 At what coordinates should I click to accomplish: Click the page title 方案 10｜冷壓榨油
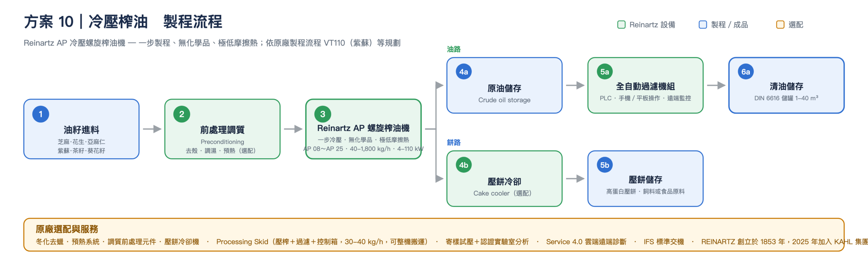[x=86, y=22]
